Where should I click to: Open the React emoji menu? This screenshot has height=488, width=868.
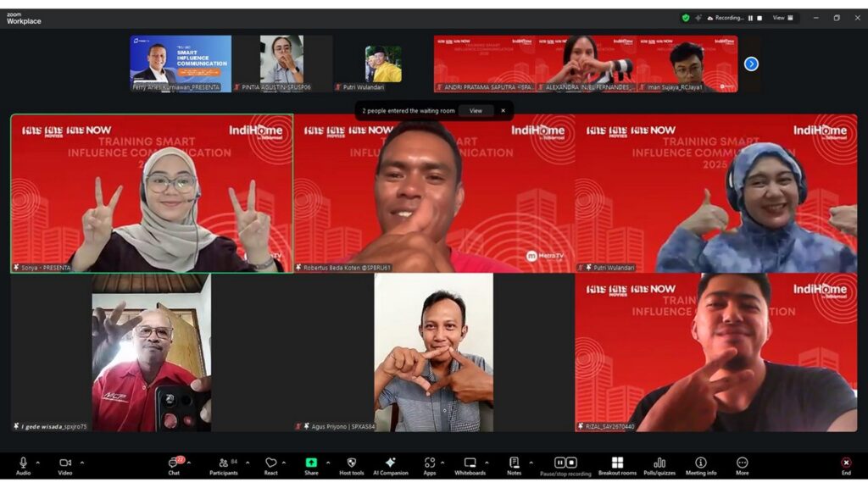(x=270, y=465)
